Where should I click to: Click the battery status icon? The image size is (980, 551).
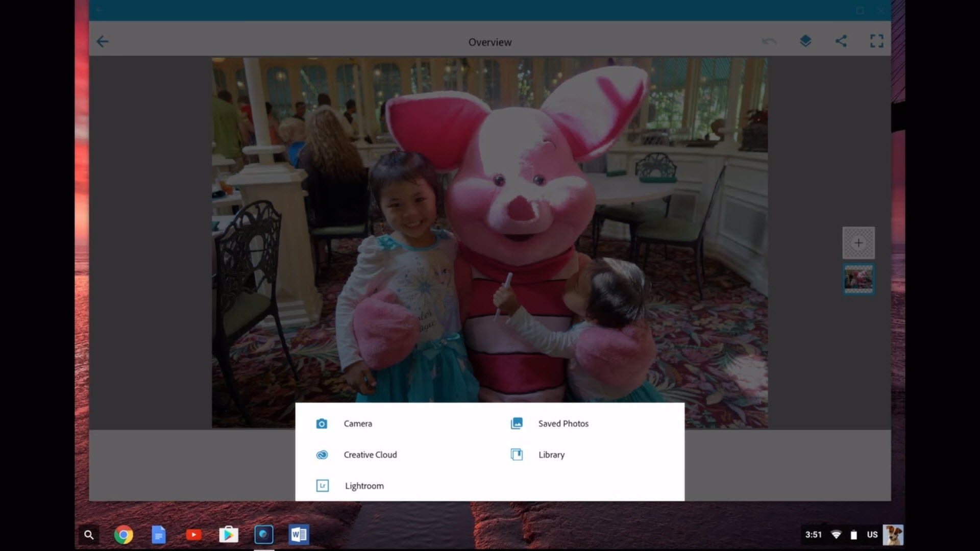click(854, 535)
